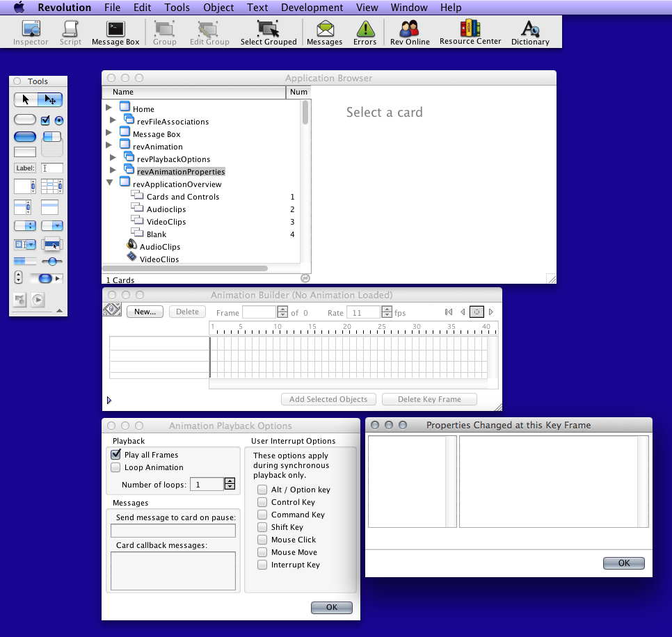Confirm Animation Playback Options with OK
672x637 pixels.
tap(332, 607)
